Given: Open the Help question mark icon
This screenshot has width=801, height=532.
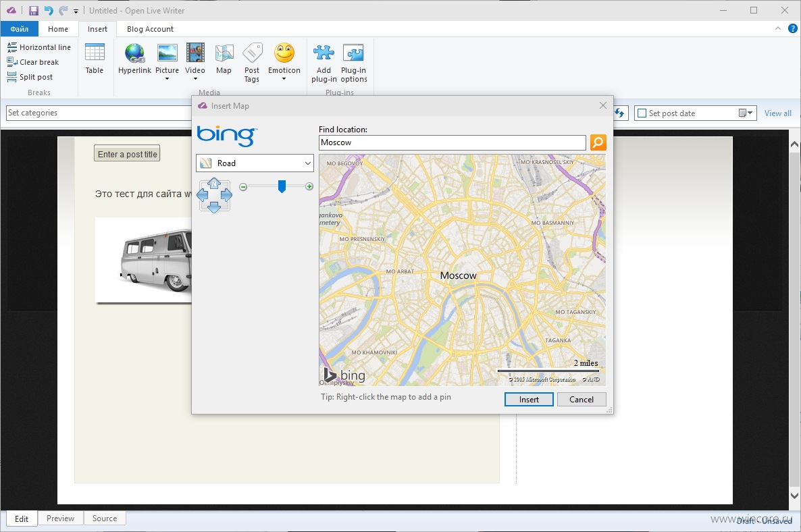Looking at the screenshot, I should pyautogui.click(x=792, y=28).
